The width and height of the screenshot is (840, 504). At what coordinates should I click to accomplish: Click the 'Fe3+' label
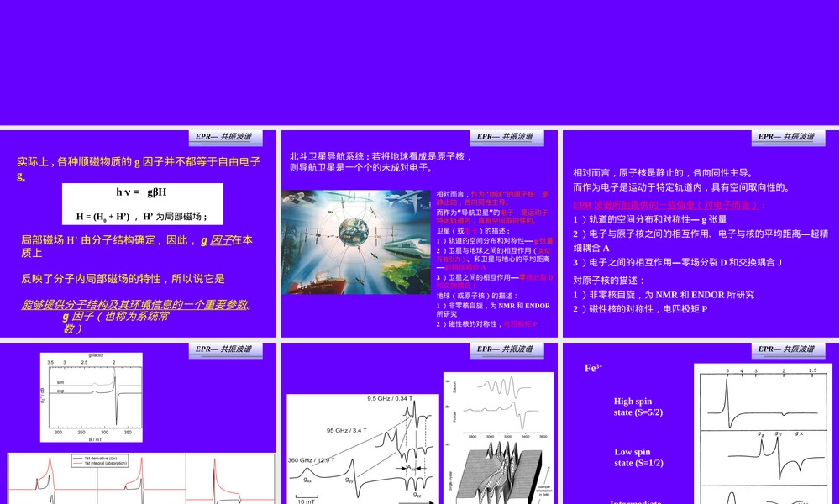click(594, 369)
